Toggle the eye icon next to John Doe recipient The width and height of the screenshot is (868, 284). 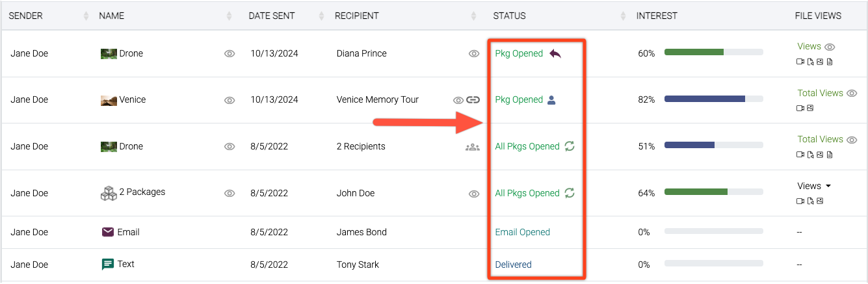[474, 194]
